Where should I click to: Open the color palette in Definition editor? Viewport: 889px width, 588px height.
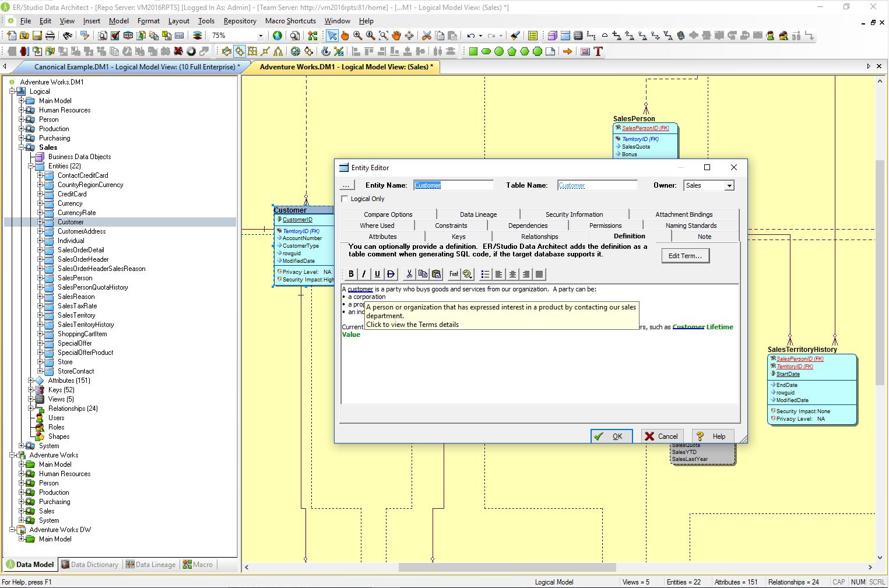pyautogui.click(x=467, y=274)
